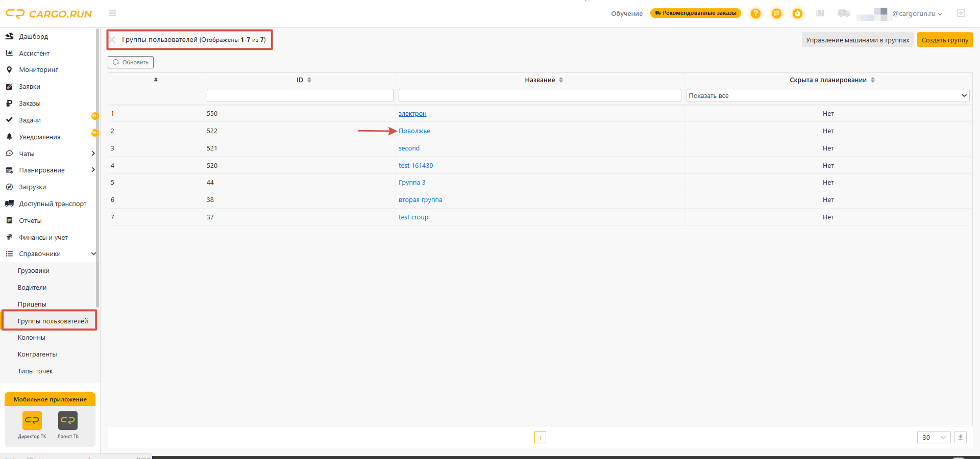Open Заказы in sidebar
Image resolution: width=980 pixels, height=459 pixels.
30,104
